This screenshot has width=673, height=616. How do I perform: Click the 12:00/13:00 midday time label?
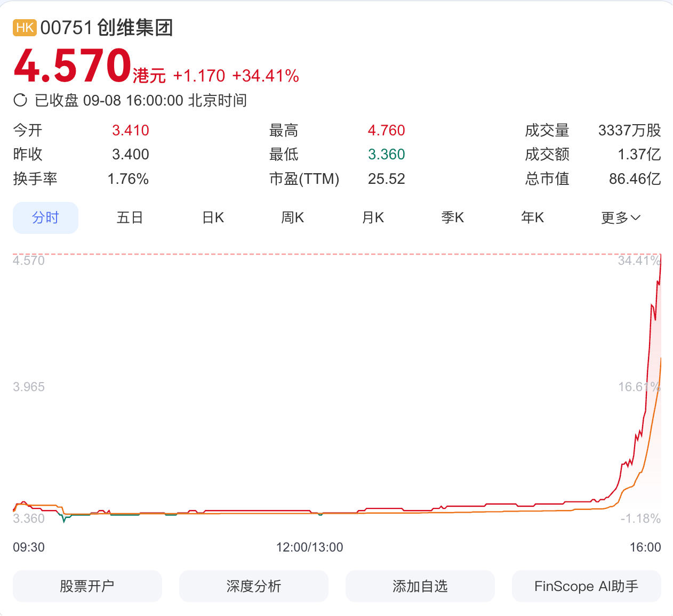(309, 547)
